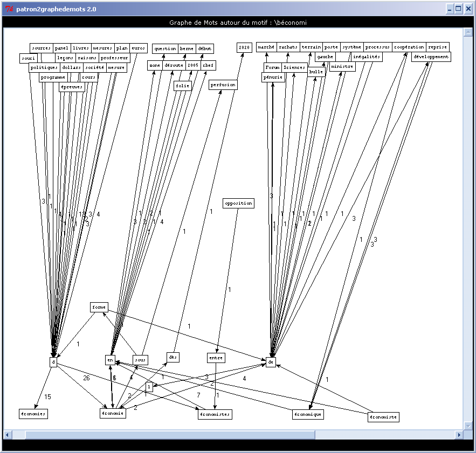This screenshot has width=476, height=453.
Task: Click the "économique" node box
Action: (308, 414)
